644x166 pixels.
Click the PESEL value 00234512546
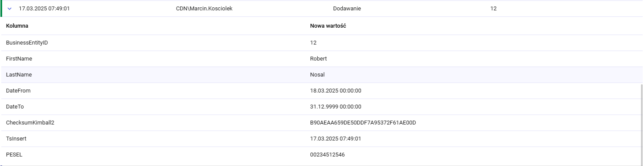tap(328, 155)
